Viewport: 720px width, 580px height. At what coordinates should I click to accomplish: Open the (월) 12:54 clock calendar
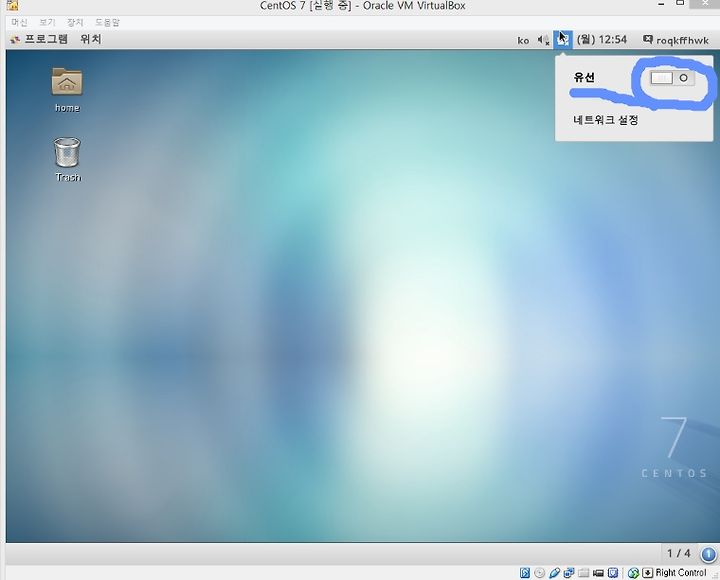(x=602, y=39)
